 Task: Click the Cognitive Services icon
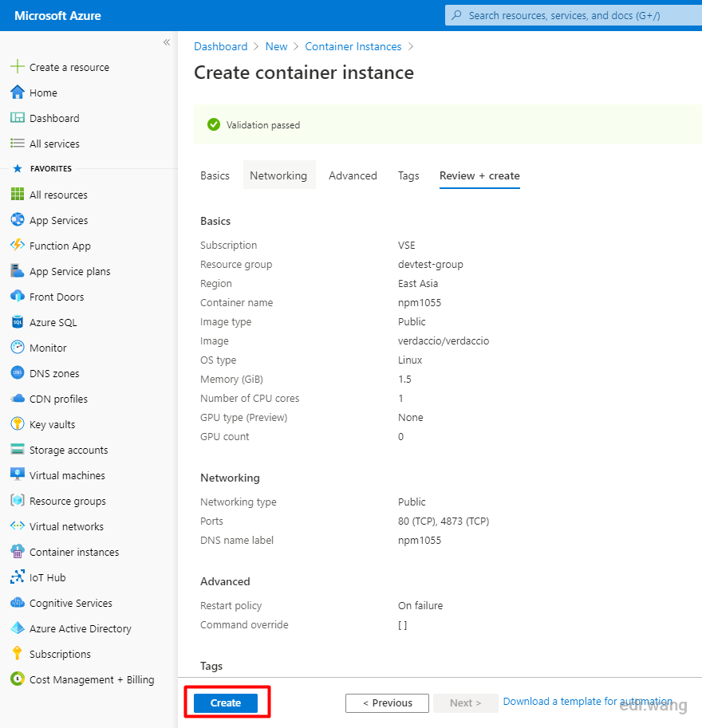(18, 602)
